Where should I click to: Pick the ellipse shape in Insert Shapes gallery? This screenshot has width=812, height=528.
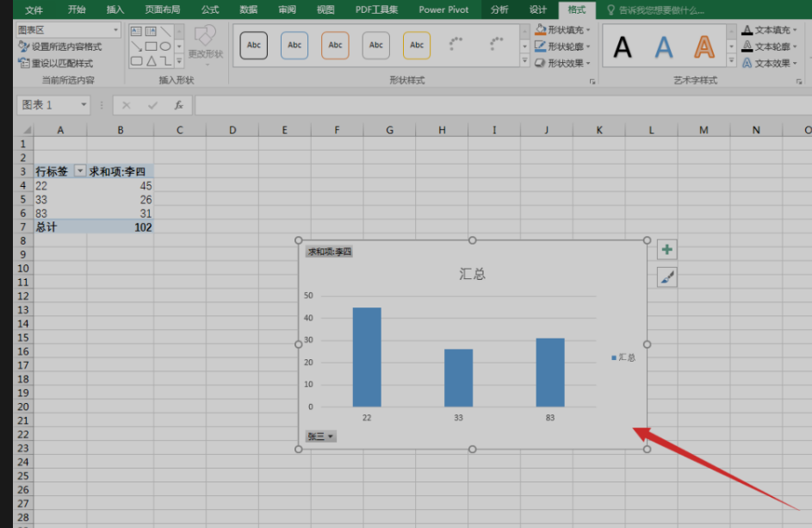click(x=164, y=47)
